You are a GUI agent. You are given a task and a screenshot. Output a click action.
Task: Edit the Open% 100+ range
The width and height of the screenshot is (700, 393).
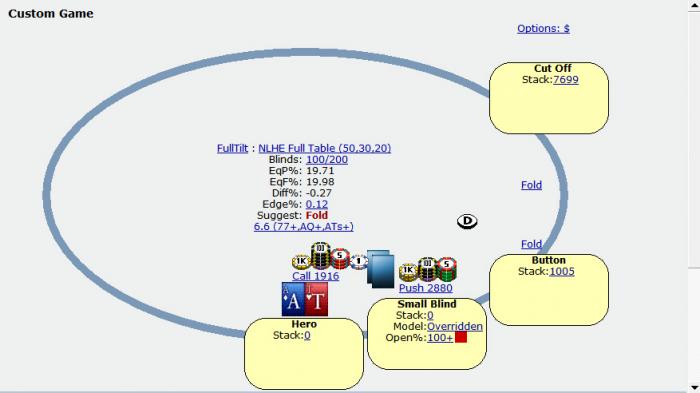click(440, 338)
